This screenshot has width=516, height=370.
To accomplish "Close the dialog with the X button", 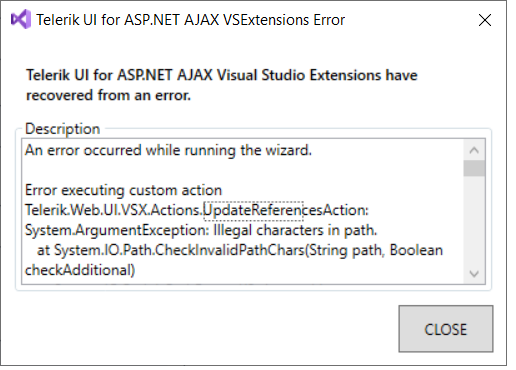I will (485, 20).
